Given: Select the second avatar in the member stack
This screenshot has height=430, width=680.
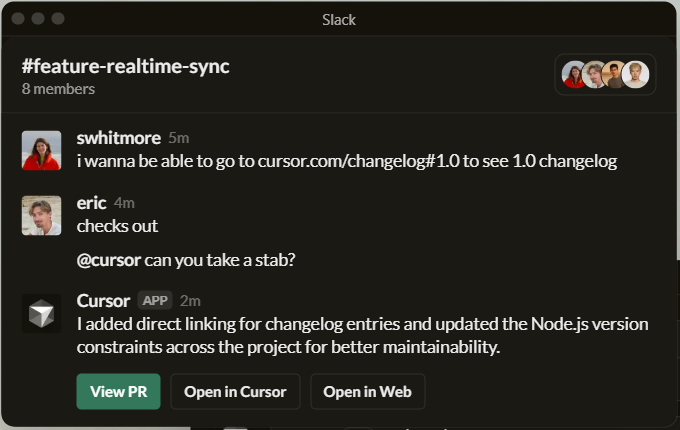Looking at the screenshot, I should coord(595,75).
